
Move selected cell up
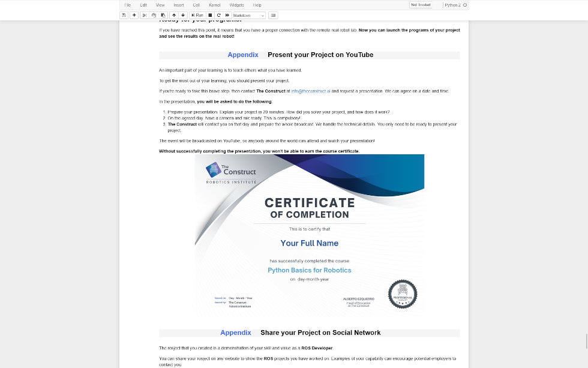[x=174, y=15]
